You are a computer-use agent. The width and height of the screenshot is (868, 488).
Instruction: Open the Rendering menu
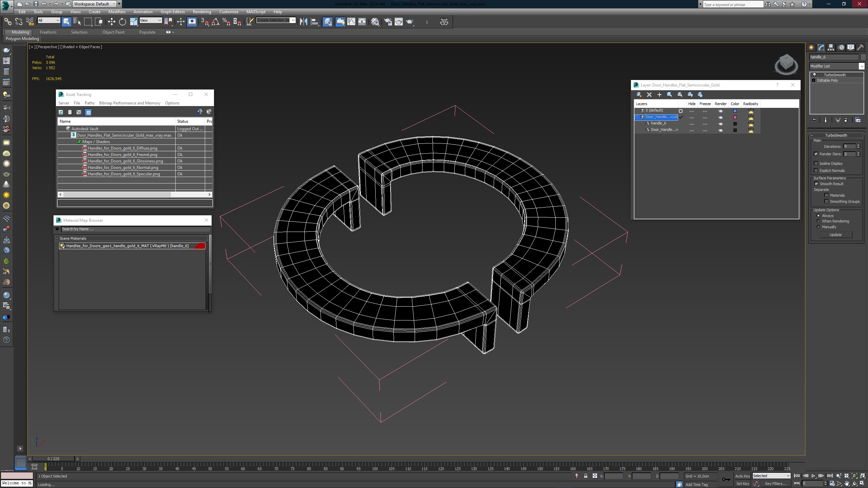pos(202,12)
